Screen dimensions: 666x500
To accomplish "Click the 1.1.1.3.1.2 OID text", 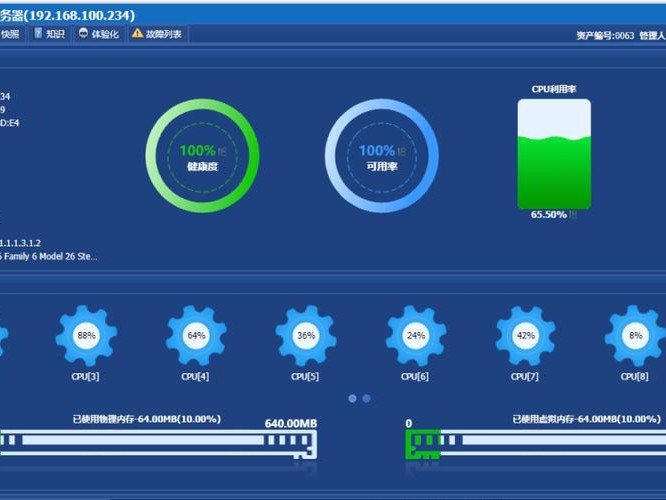I will tap(20, 243).
